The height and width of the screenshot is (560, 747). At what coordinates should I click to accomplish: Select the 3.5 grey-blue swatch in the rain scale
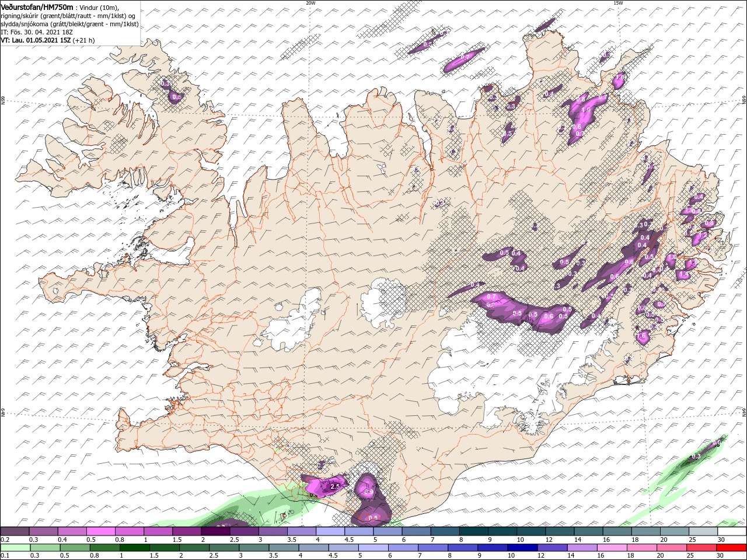[284, 548]
